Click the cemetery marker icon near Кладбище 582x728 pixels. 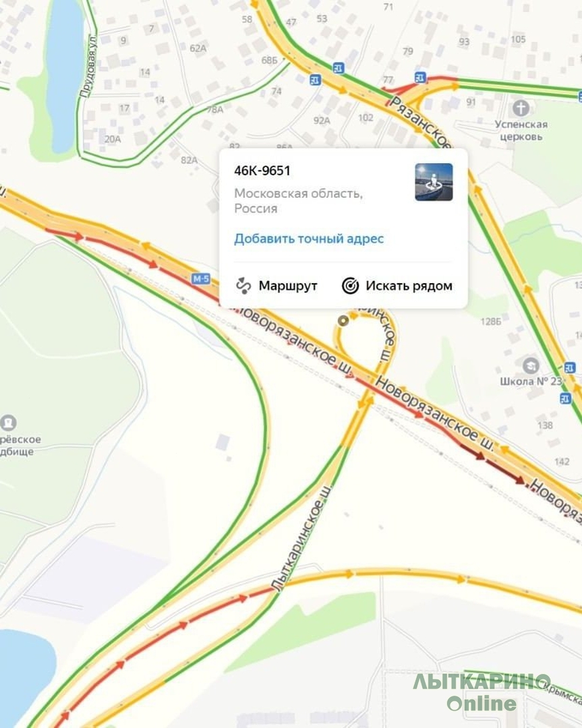click(x=8, y=423)
